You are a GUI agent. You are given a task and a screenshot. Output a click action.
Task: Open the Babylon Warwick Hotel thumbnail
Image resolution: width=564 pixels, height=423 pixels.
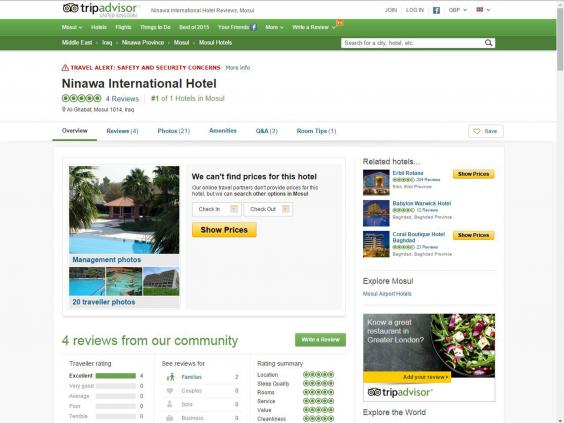tap(376, 213)
